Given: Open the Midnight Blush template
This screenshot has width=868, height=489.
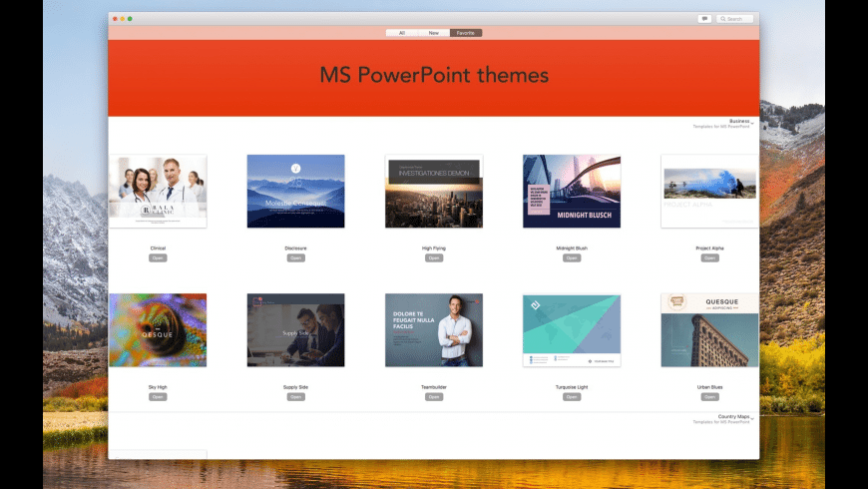Looking at the screenshot, I should coord(572,258).
